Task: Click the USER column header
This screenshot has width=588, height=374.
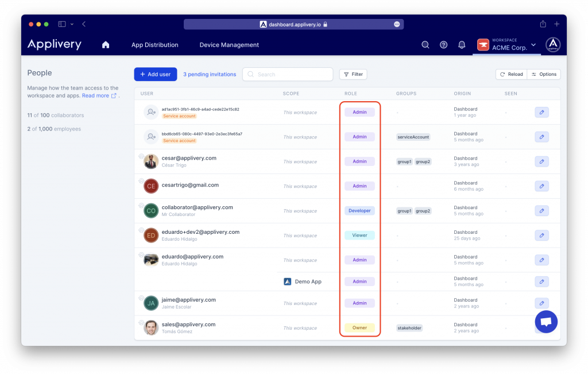Action: (146, 94)
